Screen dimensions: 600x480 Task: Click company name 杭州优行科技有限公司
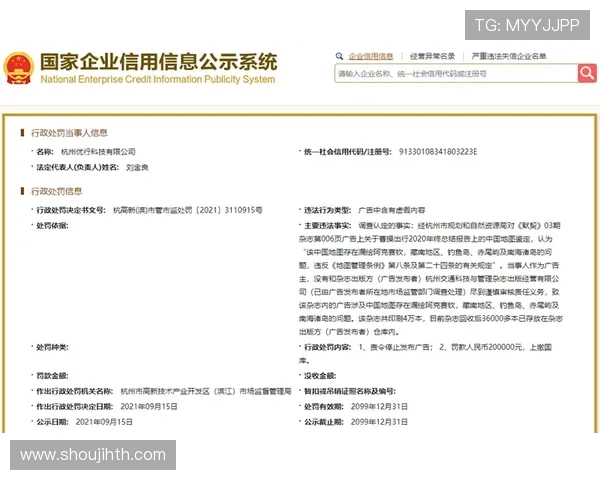click(98, 152)
